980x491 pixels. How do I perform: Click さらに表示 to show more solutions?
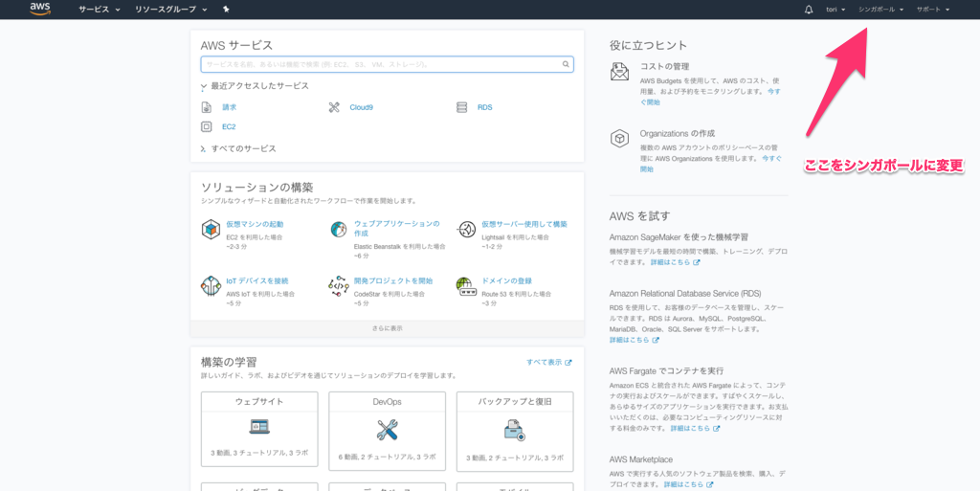pyautogui.click(x=387, y=328)
